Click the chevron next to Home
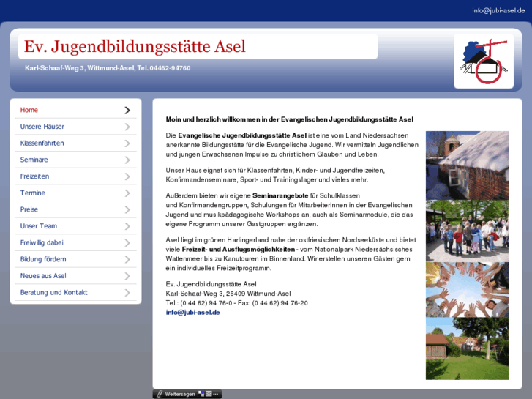Viewport: 532px width, 399px height. tap(127, 110)
